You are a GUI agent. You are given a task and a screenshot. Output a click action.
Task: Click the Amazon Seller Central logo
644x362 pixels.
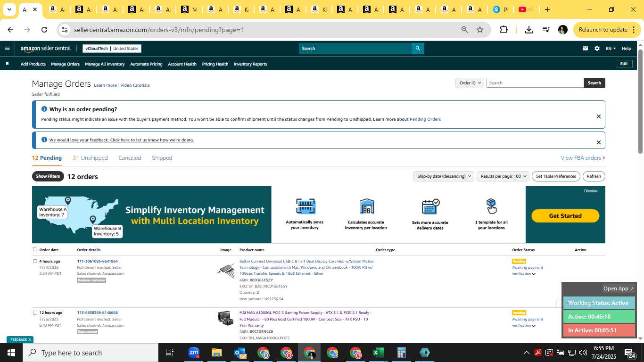coord(46,49)
